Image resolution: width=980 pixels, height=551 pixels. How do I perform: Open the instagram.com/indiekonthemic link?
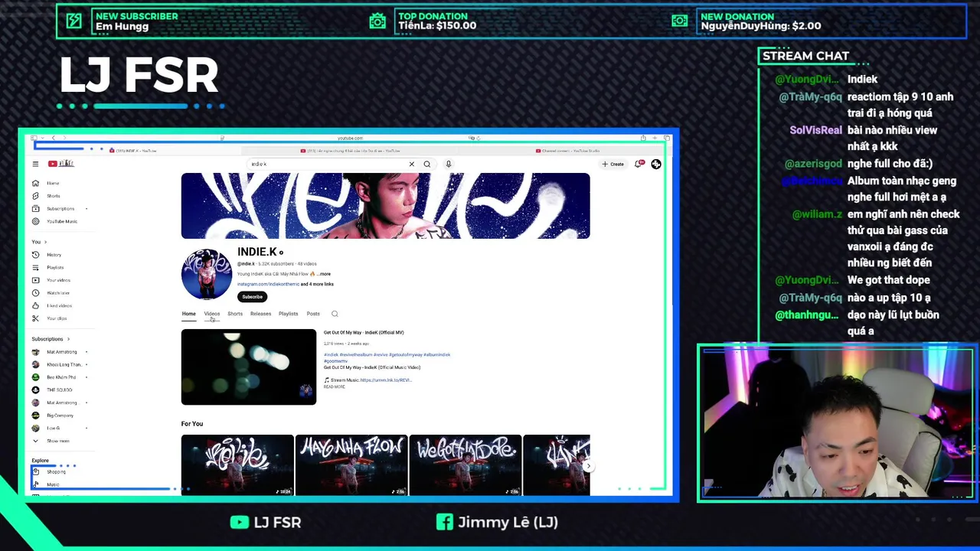[x=268, y=285]
